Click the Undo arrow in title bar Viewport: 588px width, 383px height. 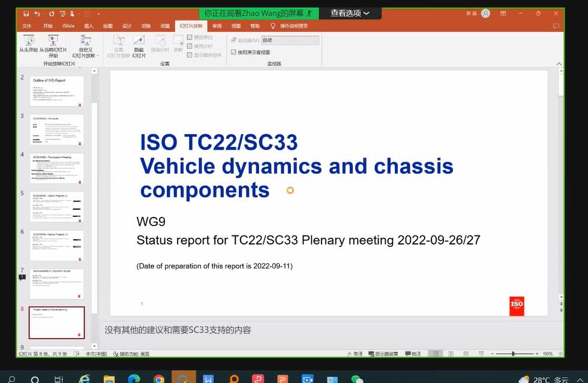[x=38, y=13]
